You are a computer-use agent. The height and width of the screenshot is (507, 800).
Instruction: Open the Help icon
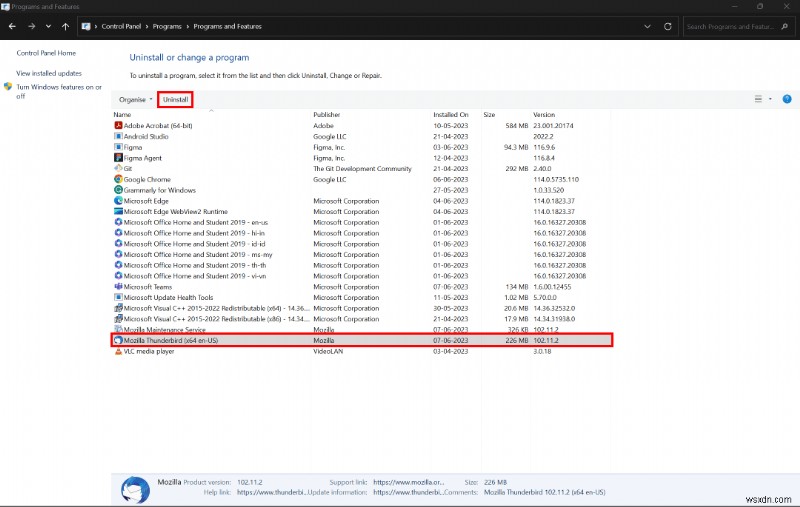coord(787,99)
